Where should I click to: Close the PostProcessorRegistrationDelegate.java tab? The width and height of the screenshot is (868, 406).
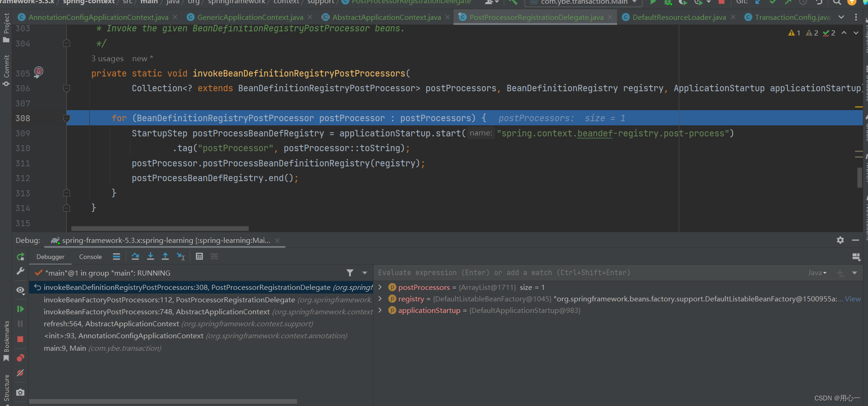(x=610, y=17)
